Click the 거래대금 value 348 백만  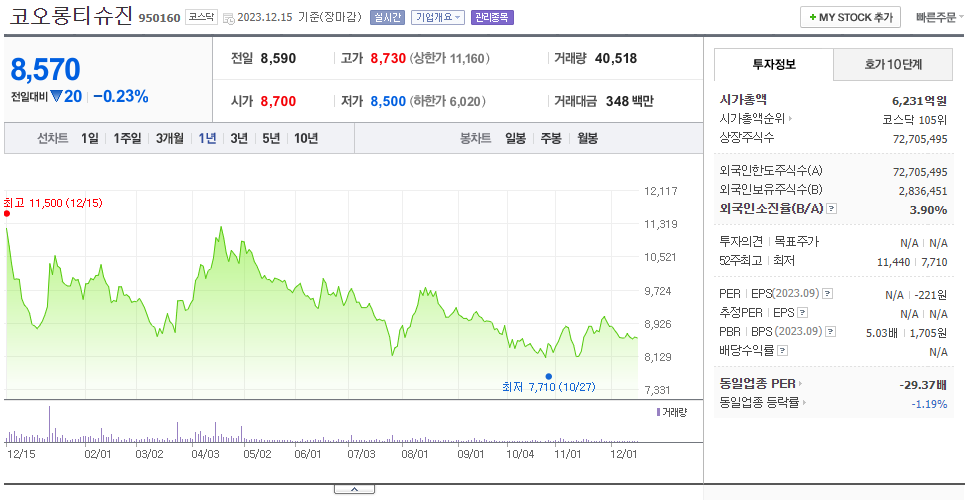click(x=629, y=101)
